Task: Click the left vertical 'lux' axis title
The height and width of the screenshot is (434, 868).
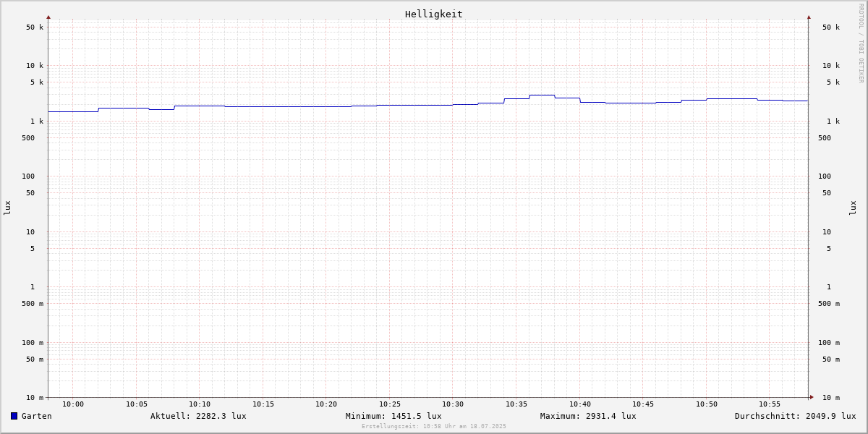Action: pos(7,208)
